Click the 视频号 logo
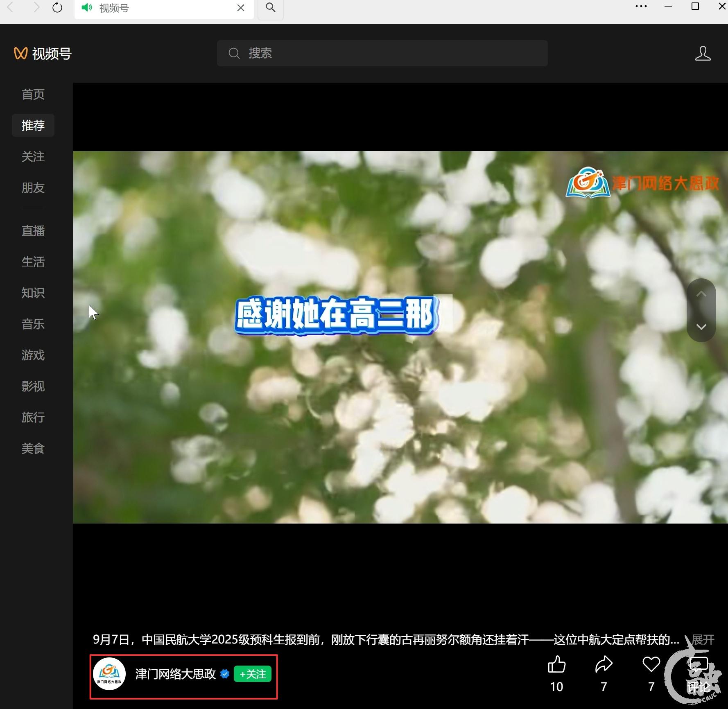This screenshot has width=728, height=709. [x=43, y=54]
